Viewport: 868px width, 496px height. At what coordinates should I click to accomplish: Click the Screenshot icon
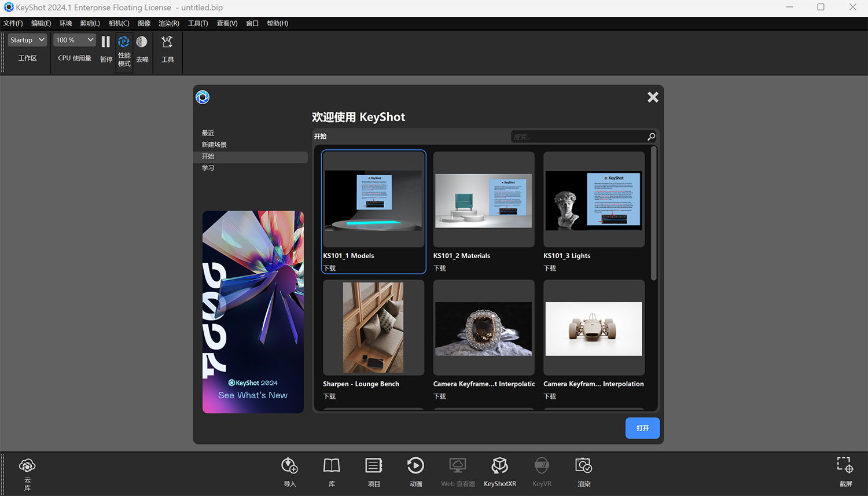pyautogui.click(x=845, y=465)
